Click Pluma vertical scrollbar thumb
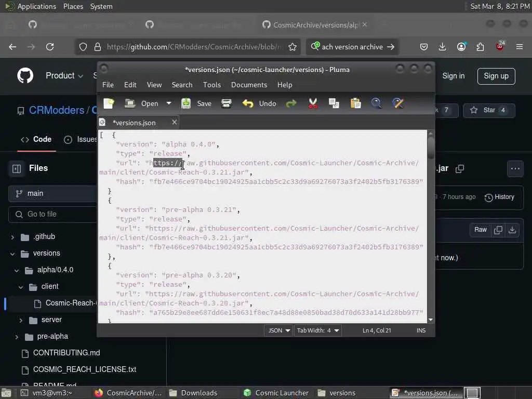 tap(431, 147)
